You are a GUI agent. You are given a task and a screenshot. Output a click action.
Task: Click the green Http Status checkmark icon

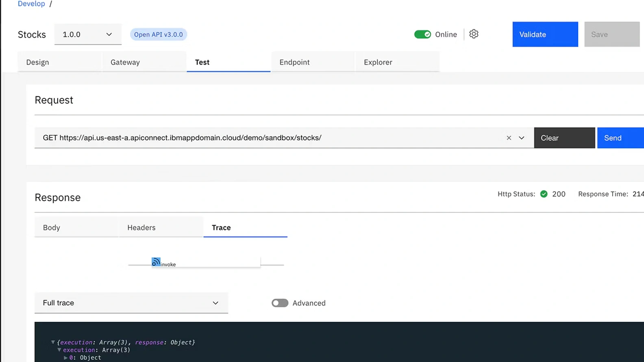[544, 194]
